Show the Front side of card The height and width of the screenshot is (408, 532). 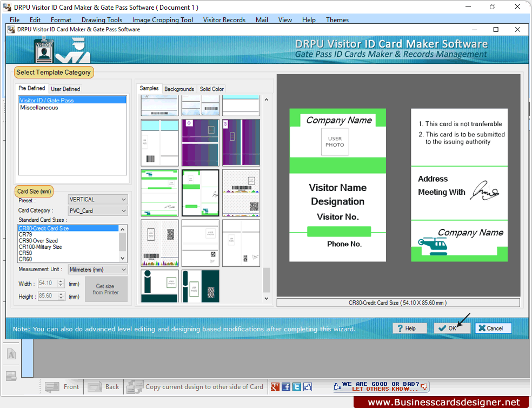click(62, 386)
